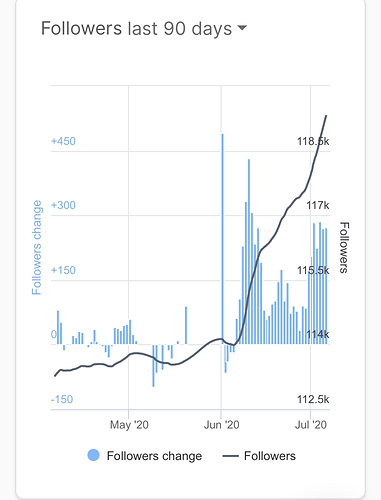Viewport: 381px width, 500px height.
Task: Select the tallest bar at Jun '20
Action: 222,239
